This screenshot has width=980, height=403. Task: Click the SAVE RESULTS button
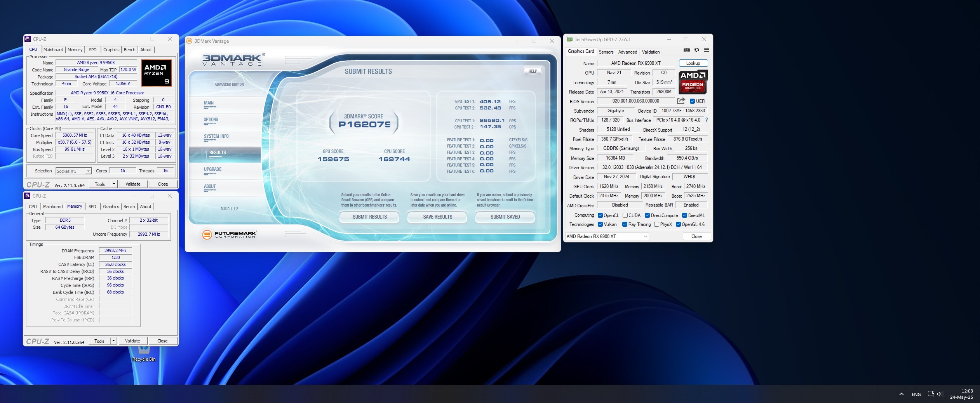point(437,217)
